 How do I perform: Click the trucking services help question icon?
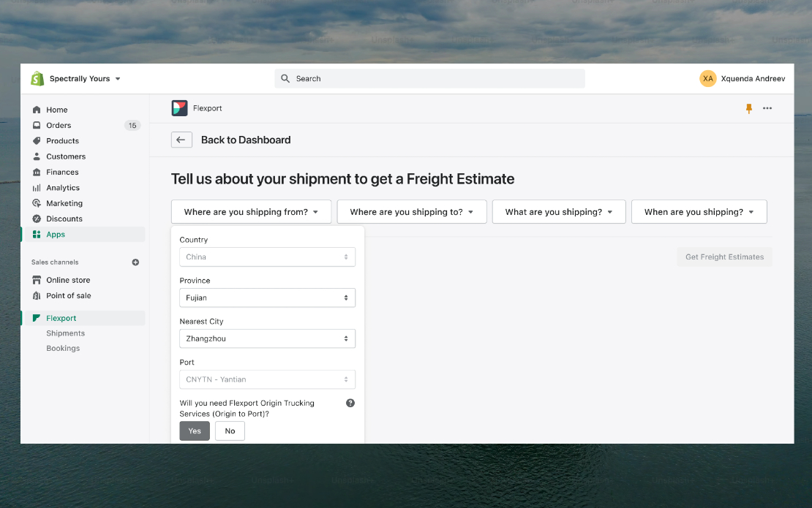tap(350, 403)
